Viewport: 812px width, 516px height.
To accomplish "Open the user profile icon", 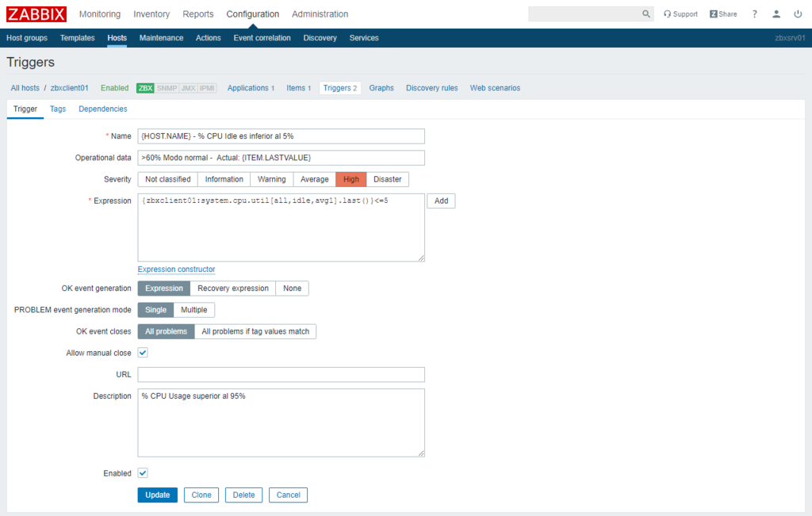I will (776, 14).
